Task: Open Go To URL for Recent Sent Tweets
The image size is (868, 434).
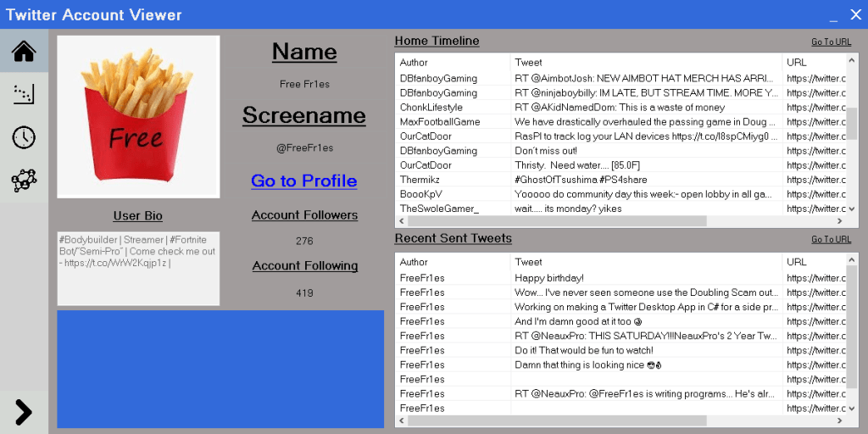Action: pyautogui.click(x=831, y=239)
